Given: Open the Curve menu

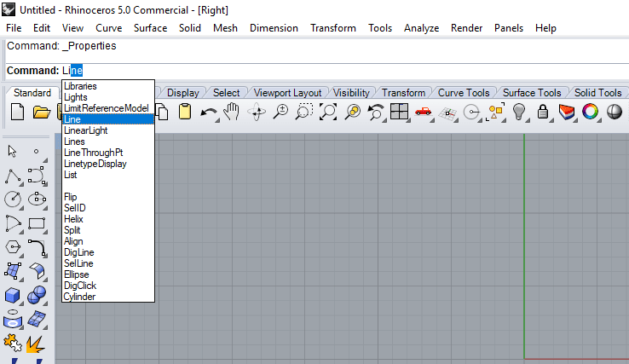Looking at the screenshot, I should coord(109,28).
